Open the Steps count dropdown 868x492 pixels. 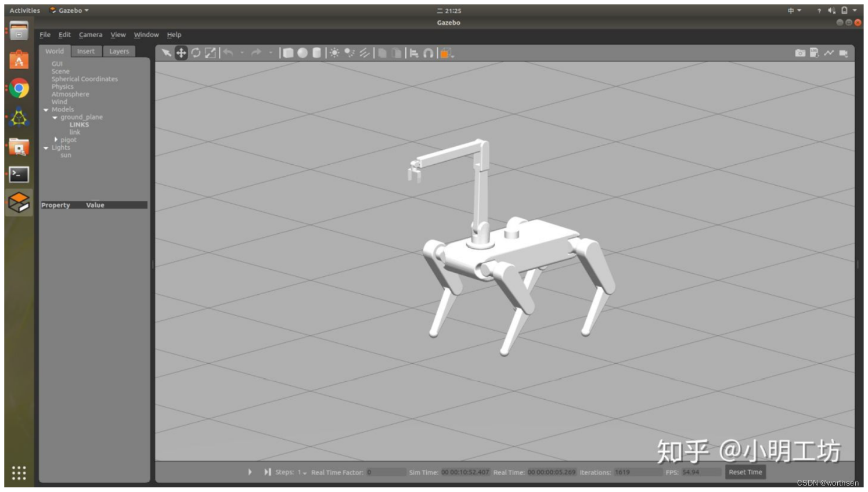[302, 473]
